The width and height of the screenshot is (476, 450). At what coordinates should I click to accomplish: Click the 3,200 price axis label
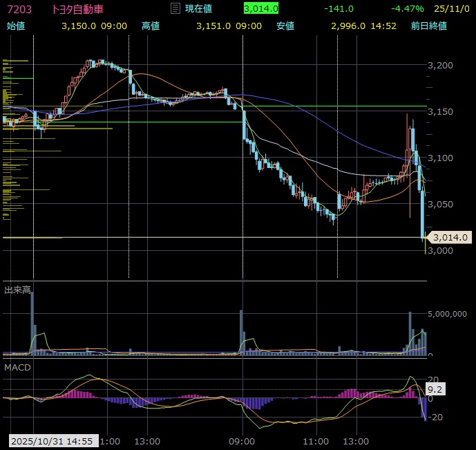pos(441,65)
